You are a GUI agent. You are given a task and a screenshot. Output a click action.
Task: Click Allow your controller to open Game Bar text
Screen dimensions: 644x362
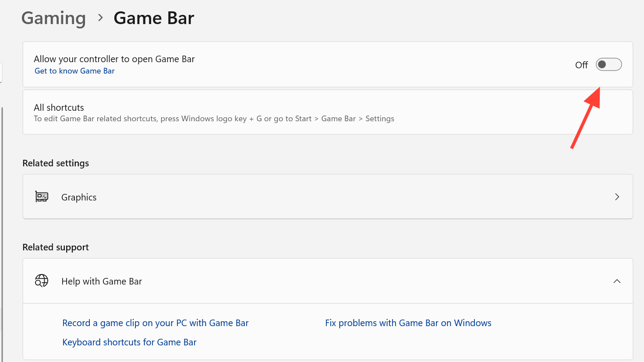[114, 59]
